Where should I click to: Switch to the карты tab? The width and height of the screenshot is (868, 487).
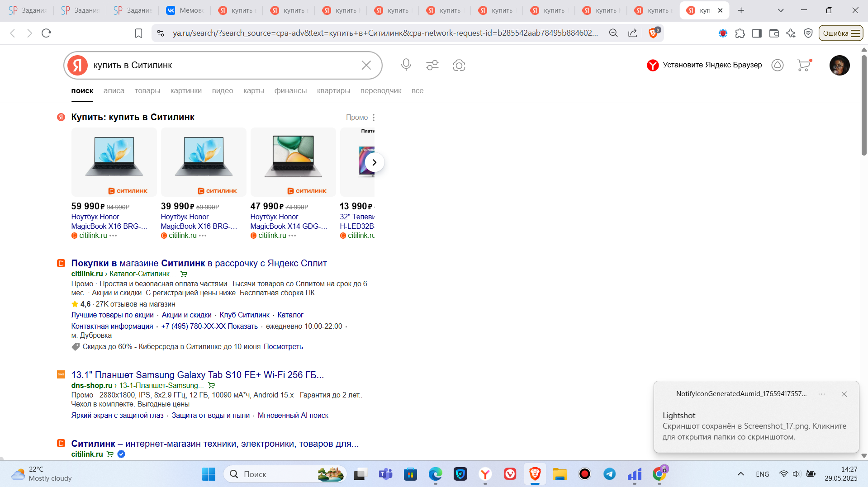pos(254,91)
